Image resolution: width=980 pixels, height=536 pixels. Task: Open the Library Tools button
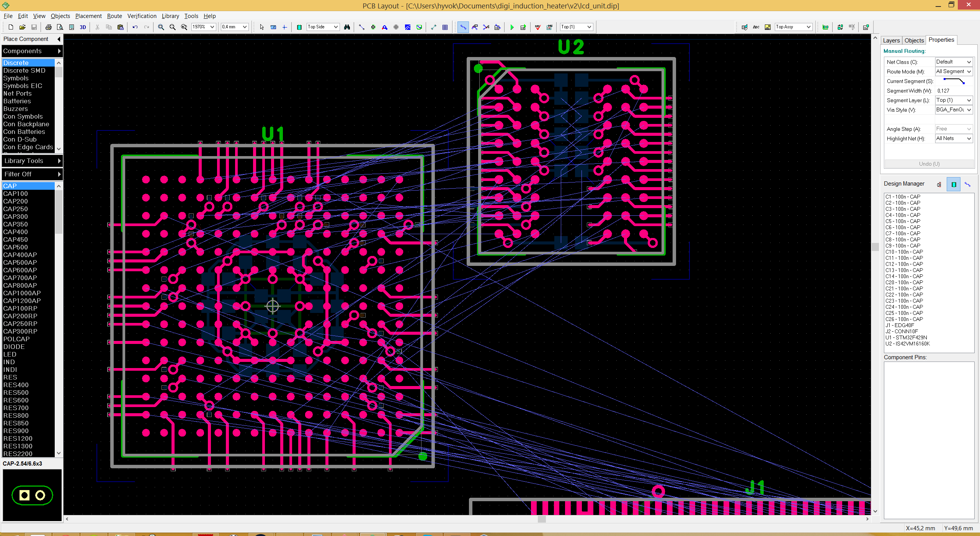[32, 161]
